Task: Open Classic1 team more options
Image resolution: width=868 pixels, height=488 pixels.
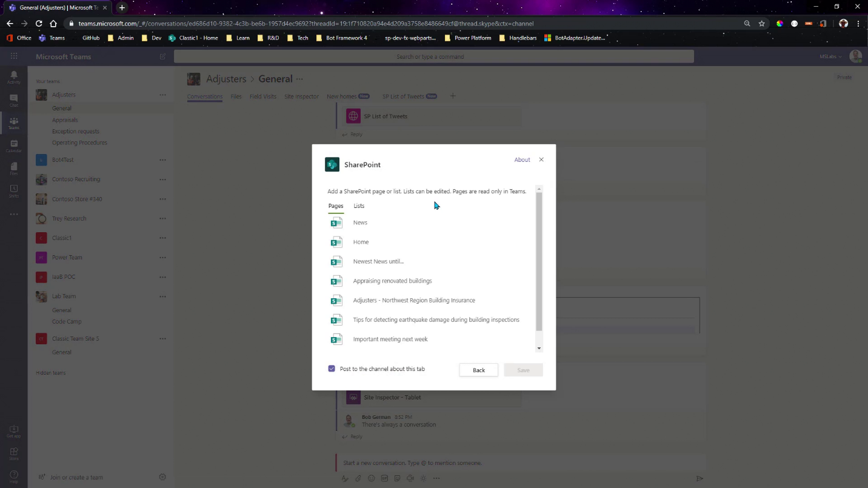Action: (162, 238)
